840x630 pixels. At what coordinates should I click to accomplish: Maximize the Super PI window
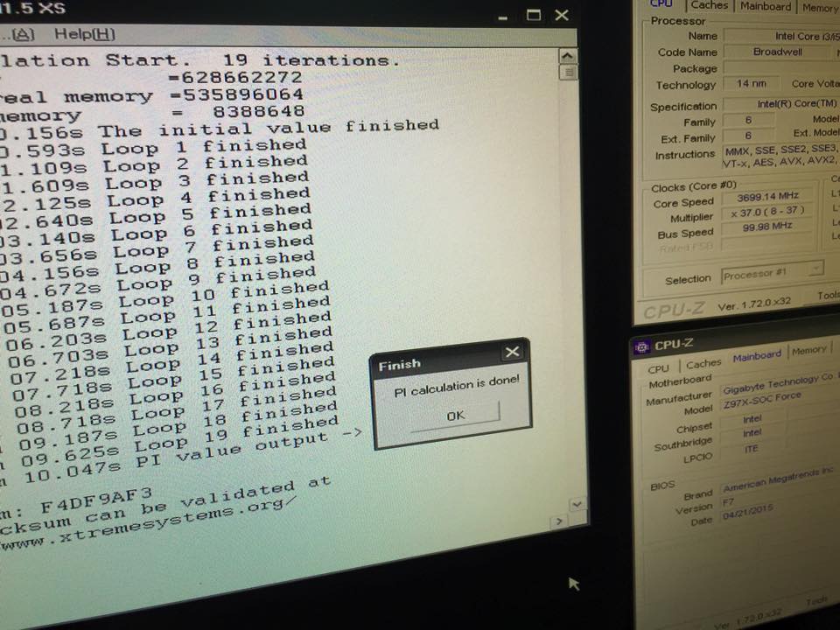pos(534,15)
